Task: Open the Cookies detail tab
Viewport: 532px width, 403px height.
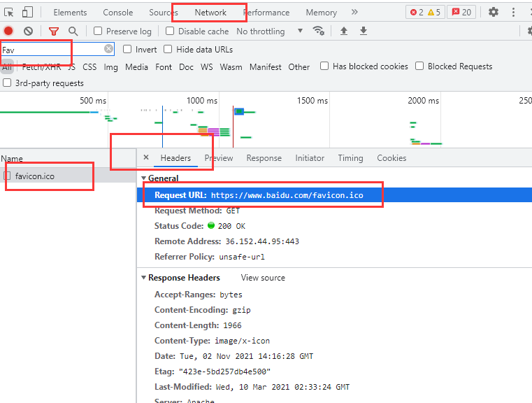Action: coord(391,158)
